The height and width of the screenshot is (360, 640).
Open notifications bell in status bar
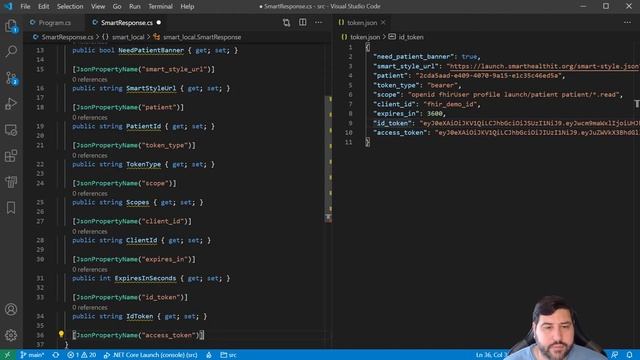629,355
